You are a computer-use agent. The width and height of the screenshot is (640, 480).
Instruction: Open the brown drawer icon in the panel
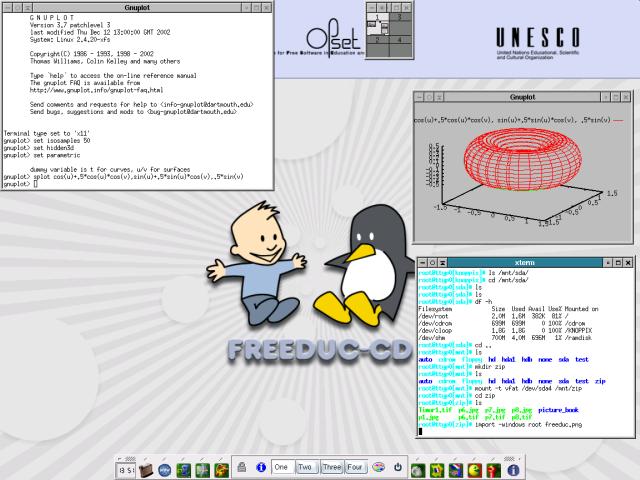coord(146,470)
